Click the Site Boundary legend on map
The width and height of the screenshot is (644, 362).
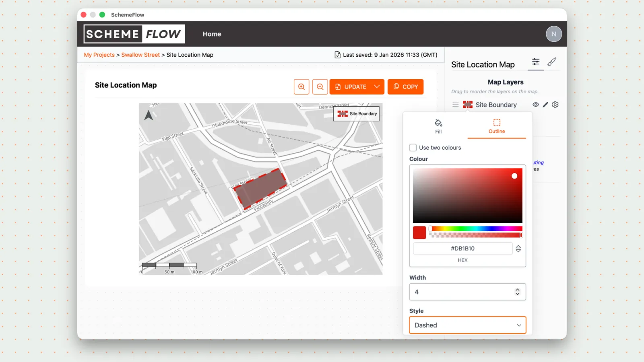pos(357,114)
